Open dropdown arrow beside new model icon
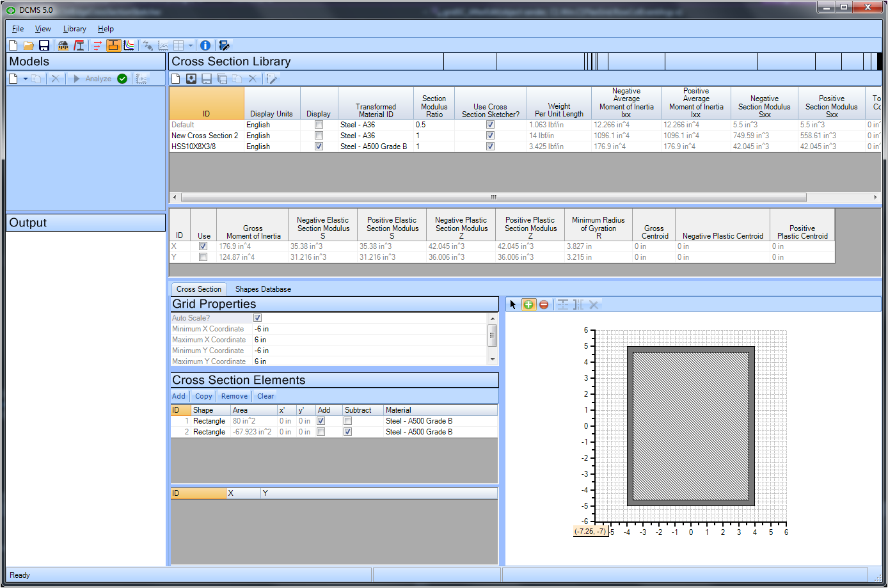Screen dimensions: 888x588 click(x=26, y=79)
